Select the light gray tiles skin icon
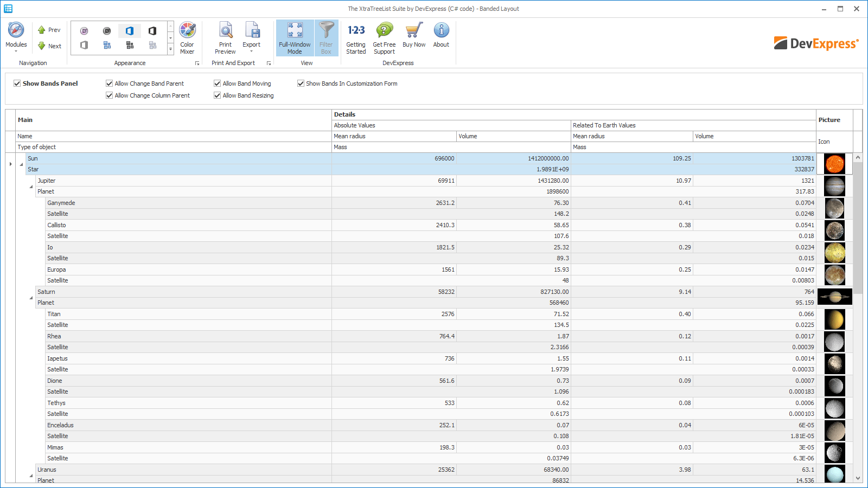This screenshot has width=868, height=488. 152,45
